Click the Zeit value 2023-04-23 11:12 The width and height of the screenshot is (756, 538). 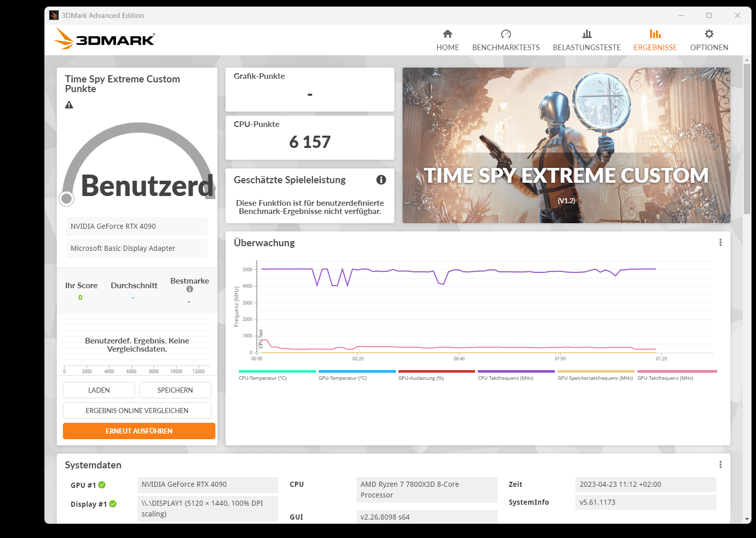(x=646, y=484)
